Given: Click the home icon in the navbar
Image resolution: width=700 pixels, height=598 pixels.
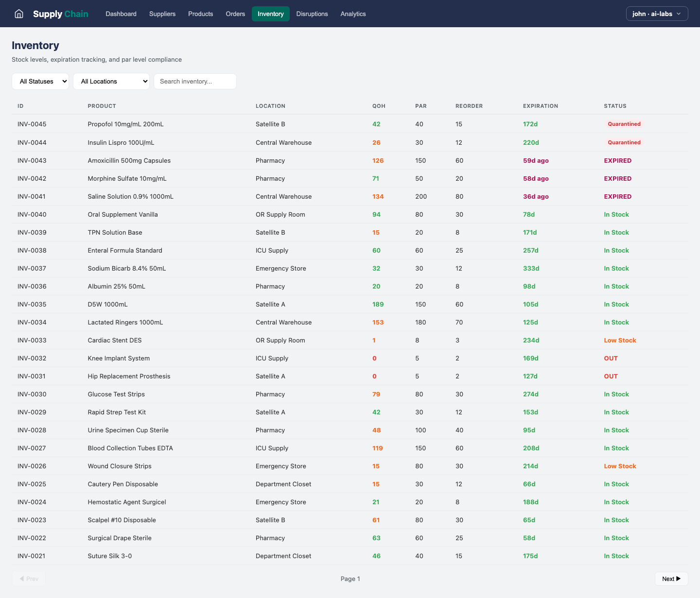Looking at the screenshot, I should 18,14.
